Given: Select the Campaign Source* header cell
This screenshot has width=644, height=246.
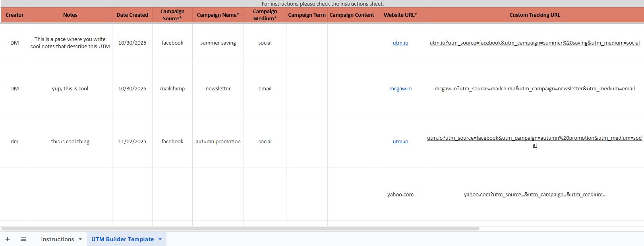Looking at the screenshot, I should coord(172,15).
